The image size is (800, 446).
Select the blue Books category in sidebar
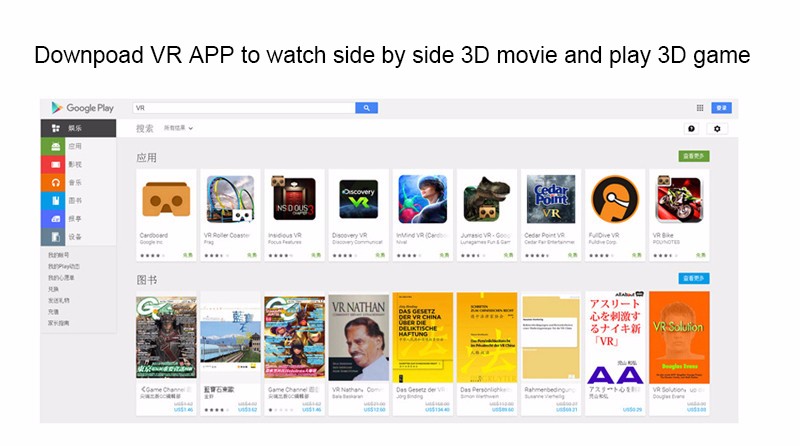(75, 200)
